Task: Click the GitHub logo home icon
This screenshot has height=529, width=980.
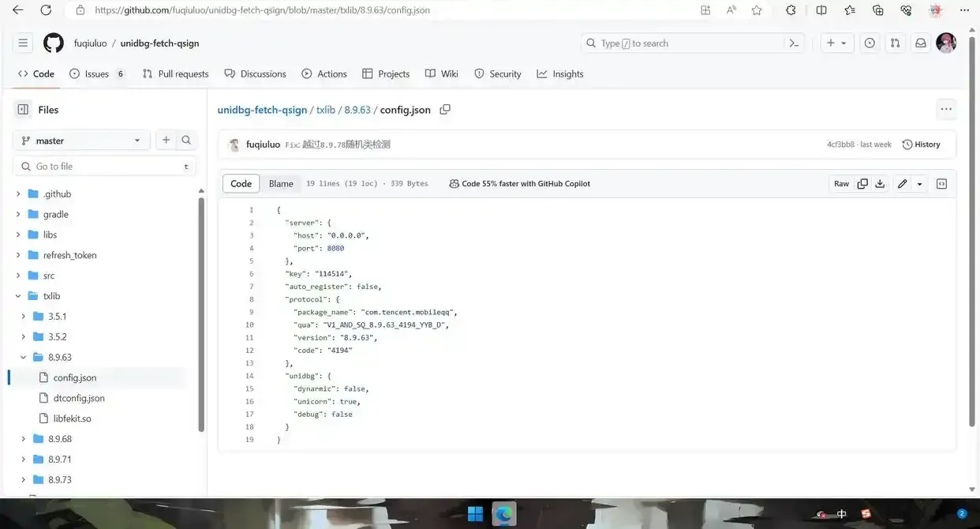Action: 54,43
